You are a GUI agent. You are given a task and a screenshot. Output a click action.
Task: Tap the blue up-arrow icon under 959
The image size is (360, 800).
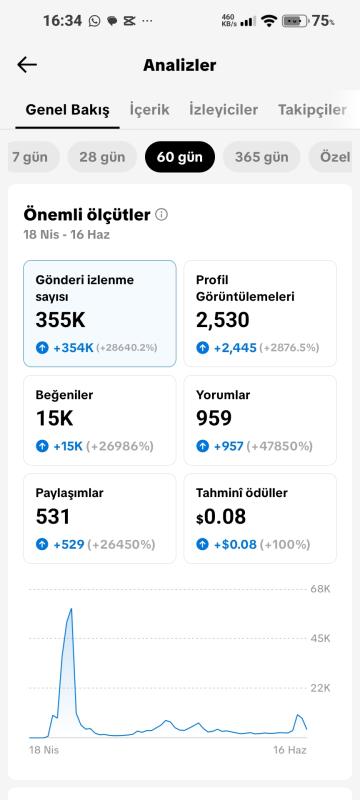click(x=202, y=446)
